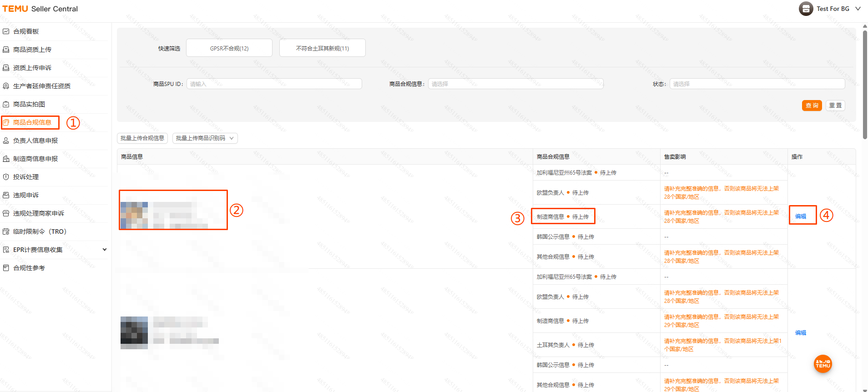Open the 批量上传商品识别码 dropdown

(205, 138)
